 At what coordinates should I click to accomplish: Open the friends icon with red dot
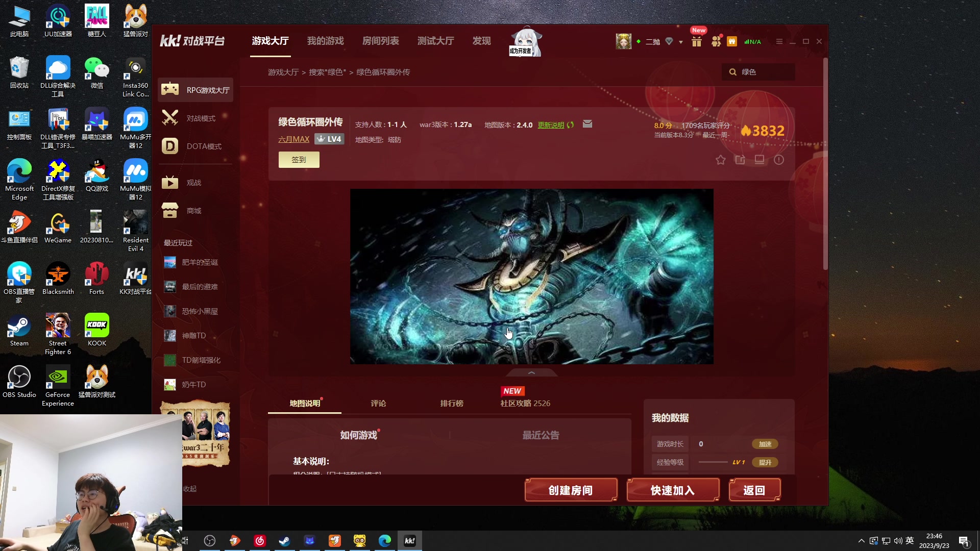[x=717, y=41]
